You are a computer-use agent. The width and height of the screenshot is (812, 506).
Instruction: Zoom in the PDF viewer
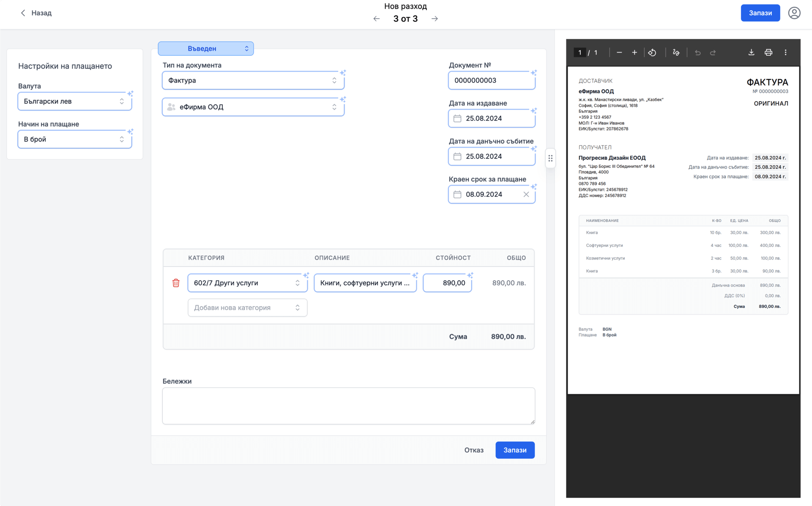[x=634, y=52]
